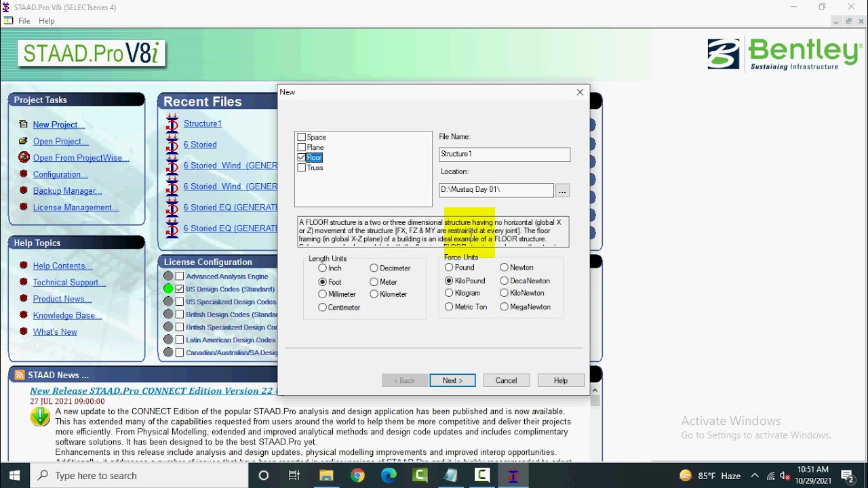Check the Plane structure type
868x488 pixels.
(x=302, y=147)
